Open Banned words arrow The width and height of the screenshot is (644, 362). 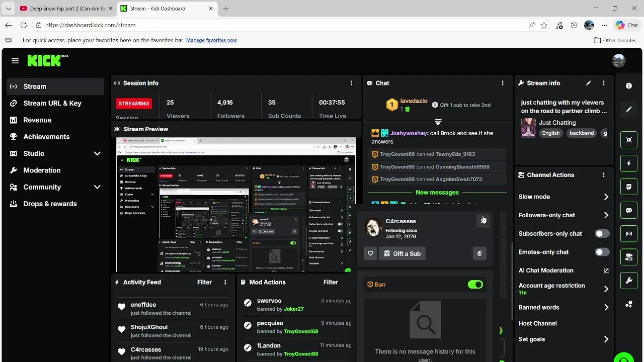[606, 307]
